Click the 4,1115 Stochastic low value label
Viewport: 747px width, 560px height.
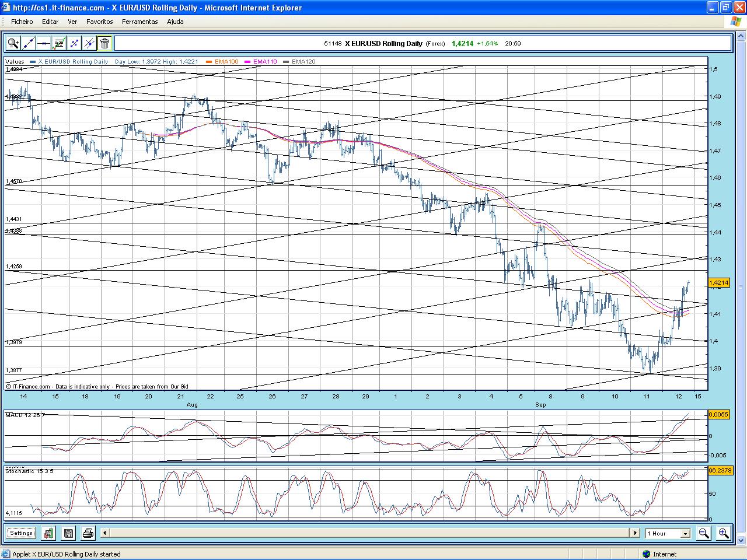click(13, 513)
